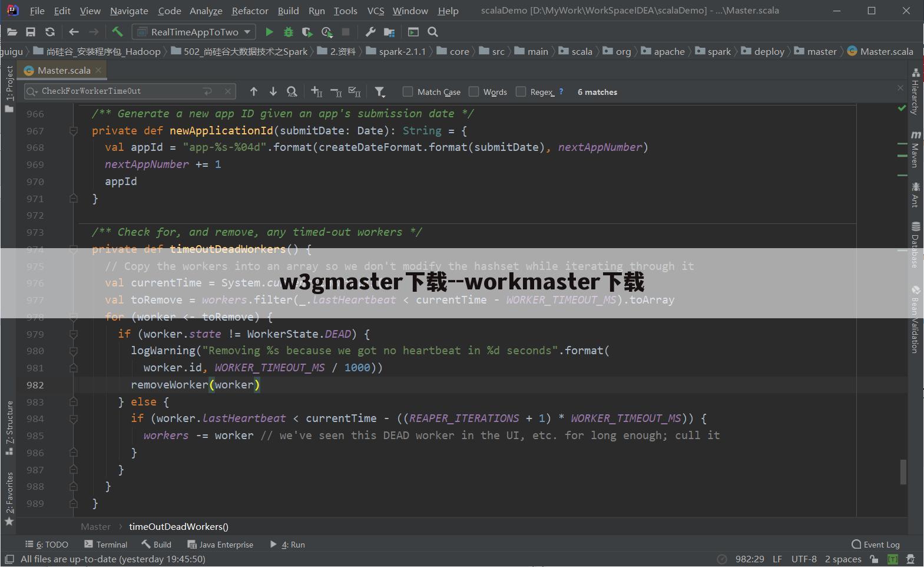
Task: Close the find bar with X
Action: pyautogui.click(x=900, y=88)
